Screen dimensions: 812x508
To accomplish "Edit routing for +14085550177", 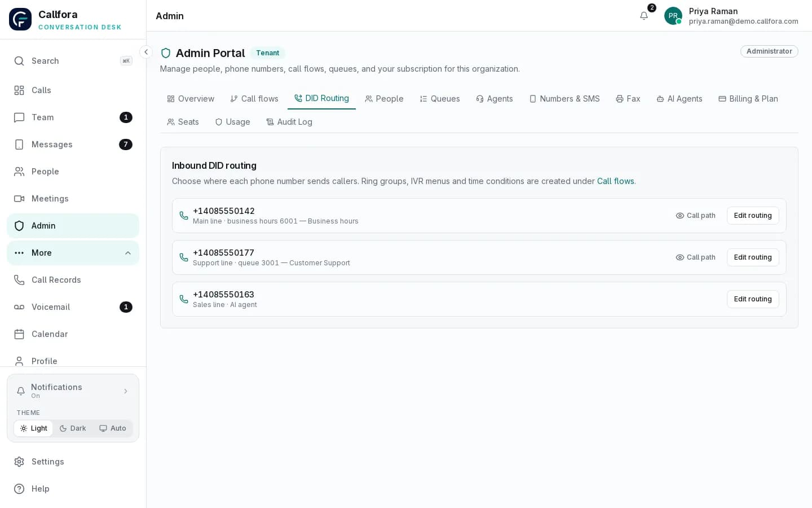I will [753, 257].
